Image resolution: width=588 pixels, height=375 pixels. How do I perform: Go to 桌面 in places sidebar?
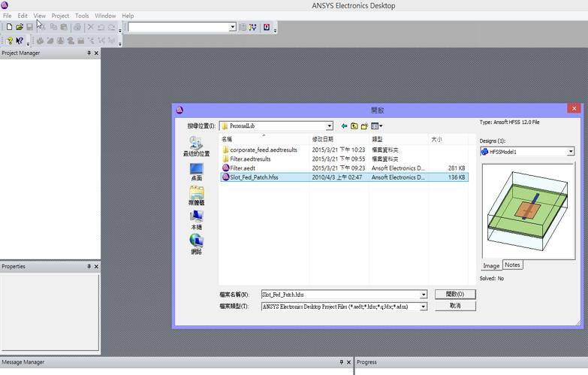click(196, 172)
